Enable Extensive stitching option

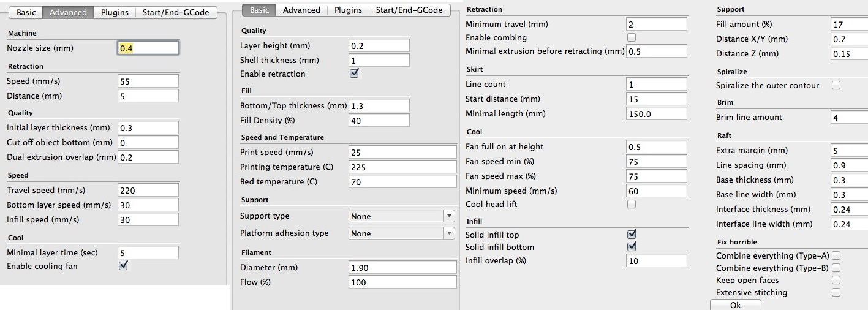pyautogui.click(x=836, y=293)
